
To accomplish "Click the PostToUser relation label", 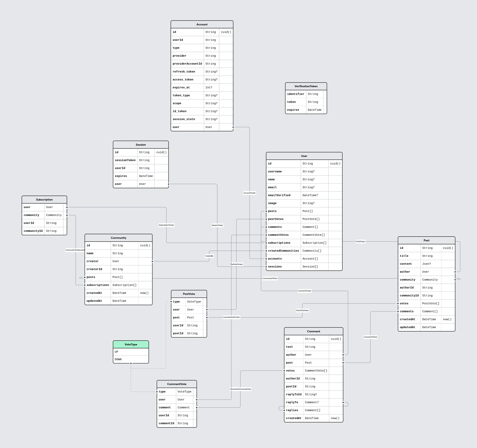I will click(360, 242).
